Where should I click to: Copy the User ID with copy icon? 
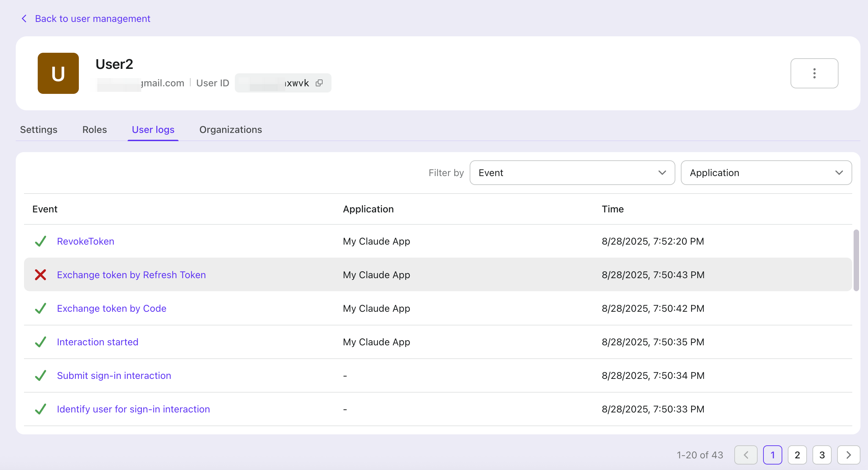(319, 83)
